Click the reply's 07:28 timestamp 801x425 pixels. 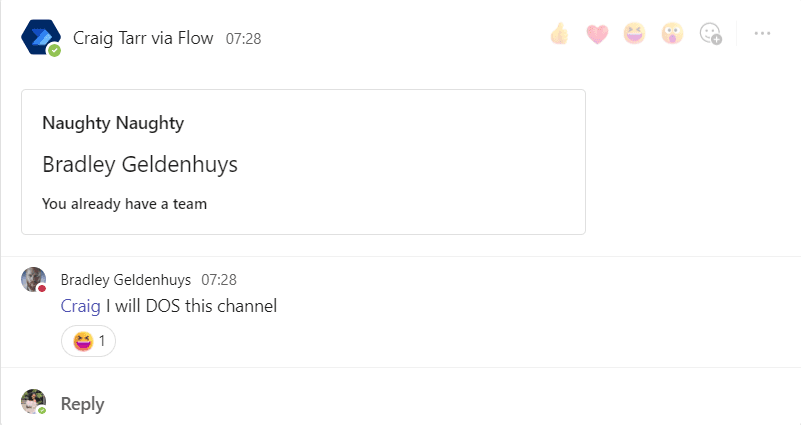pos(219,280)
